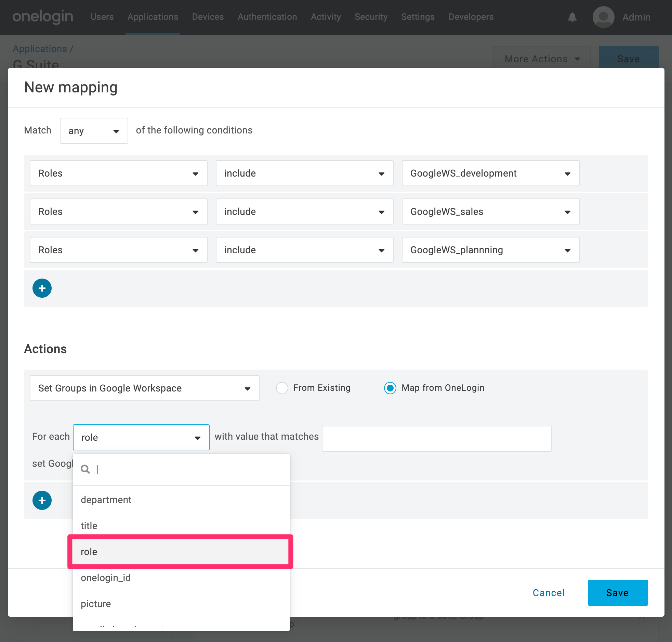Viewport: 672px width, 642px height.
Task: Open the Settings menu
Action: coord(418,17)
